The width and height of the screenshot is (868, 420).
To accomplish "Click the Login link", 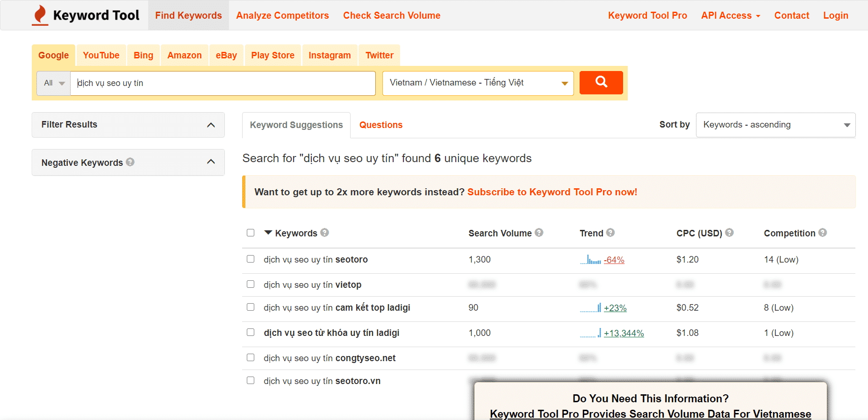I will click(x=835, y=15).
